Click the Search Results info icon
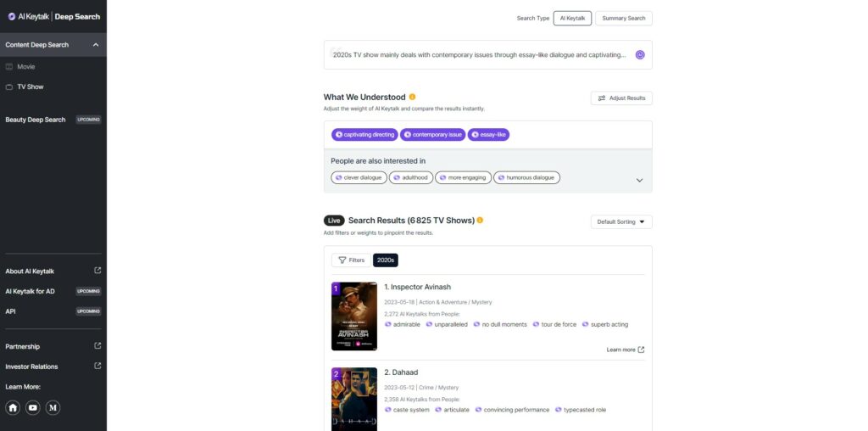This screenshot has width=868, height=431. pos(480,220)
